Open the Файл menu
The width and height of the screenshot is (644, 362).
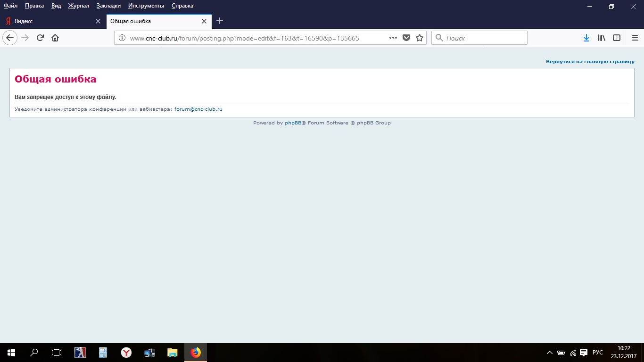pyautogui.click(x=10, y=6)
